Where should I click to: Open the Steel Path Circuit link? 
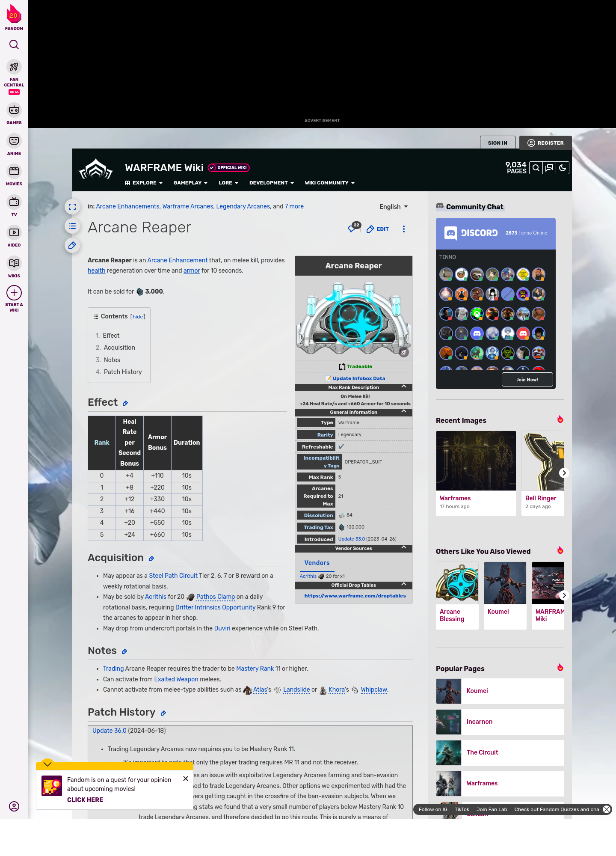coord(173,576)
